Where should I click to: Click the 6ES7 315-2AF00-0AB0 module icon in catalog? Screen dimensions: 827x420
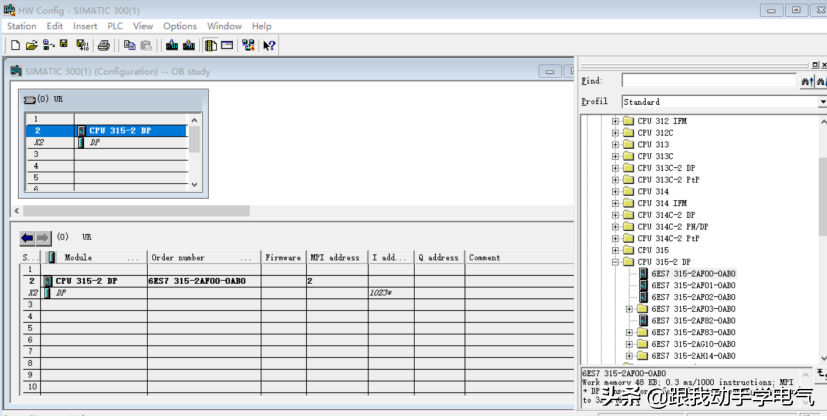click(x=643, y=273)
